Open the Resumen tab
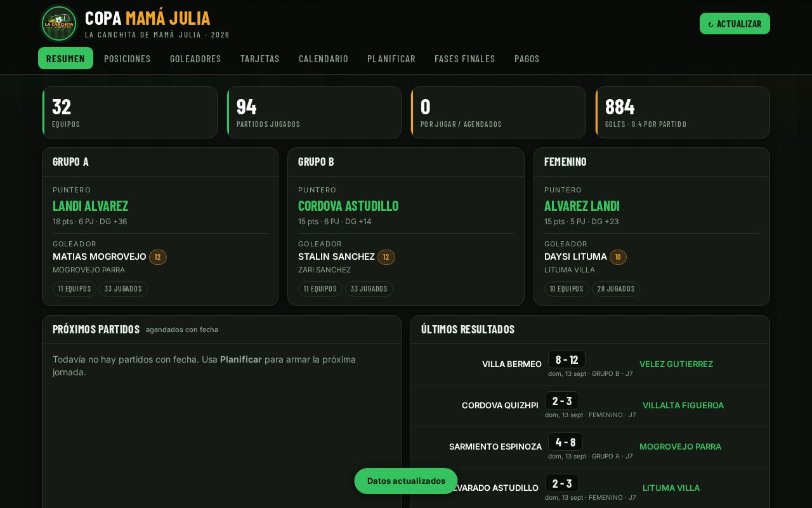 pos(65,58)
